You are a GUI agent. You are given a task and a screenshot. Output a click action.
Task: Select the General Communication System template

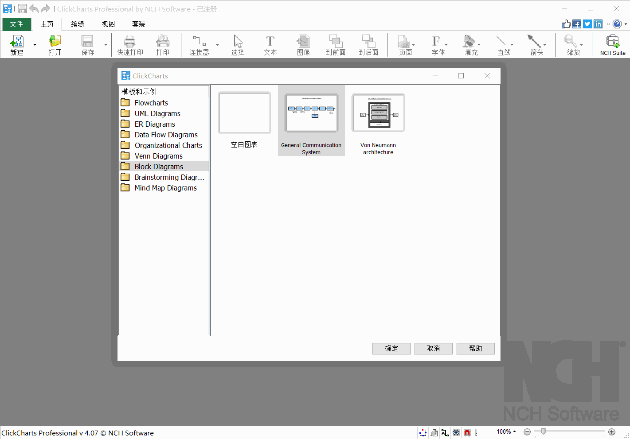click(x=311, y=121)
